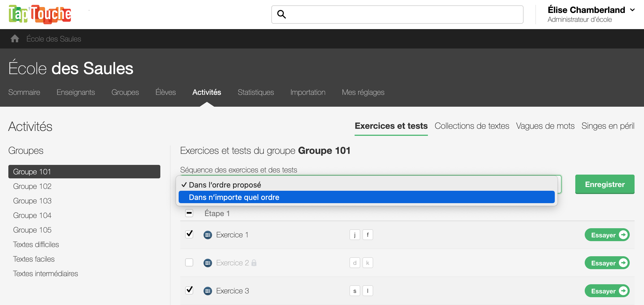The height and width of the screenshot is (305, 644).
Task: Select 'Dans n'importe quel ordre' in the dropdown
Action: point(234,197)
